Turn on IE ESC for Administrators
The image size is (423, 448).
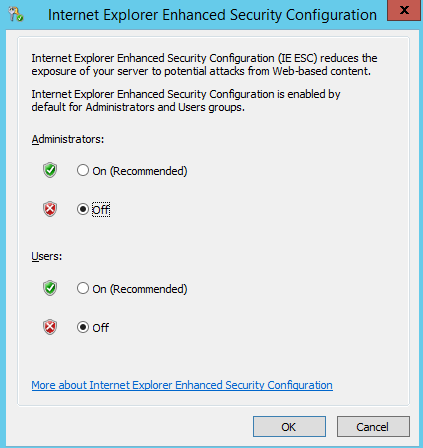coord(83,170)
